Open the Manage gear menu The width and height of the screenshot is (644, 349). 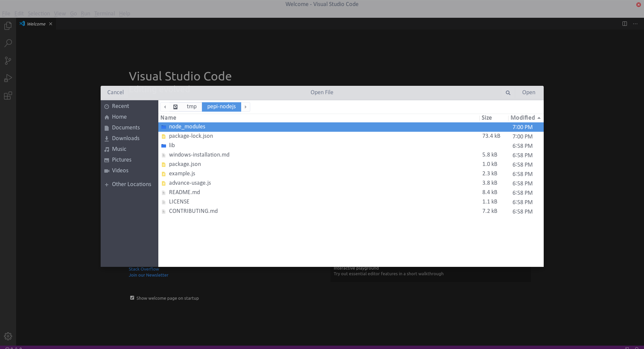click(8, 336)
